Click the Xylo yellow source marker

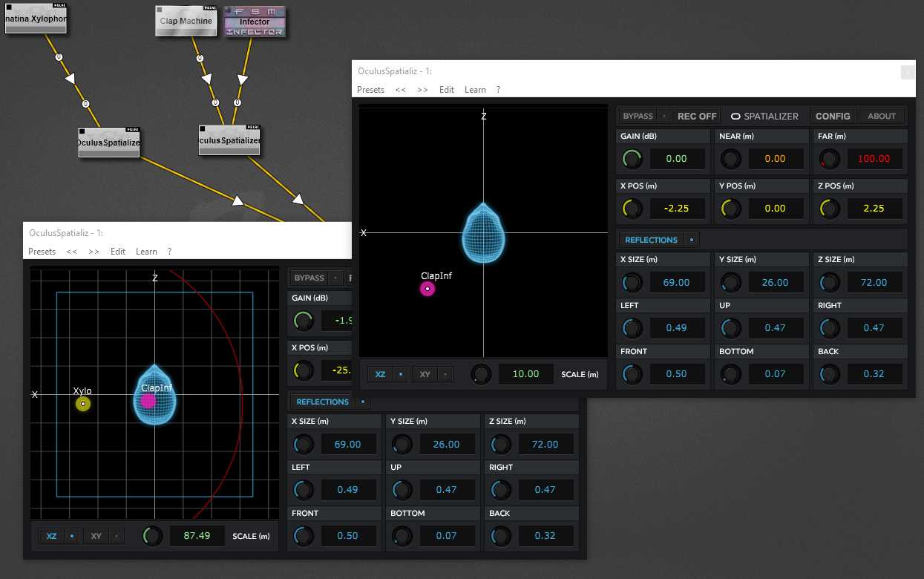point(83,404)
